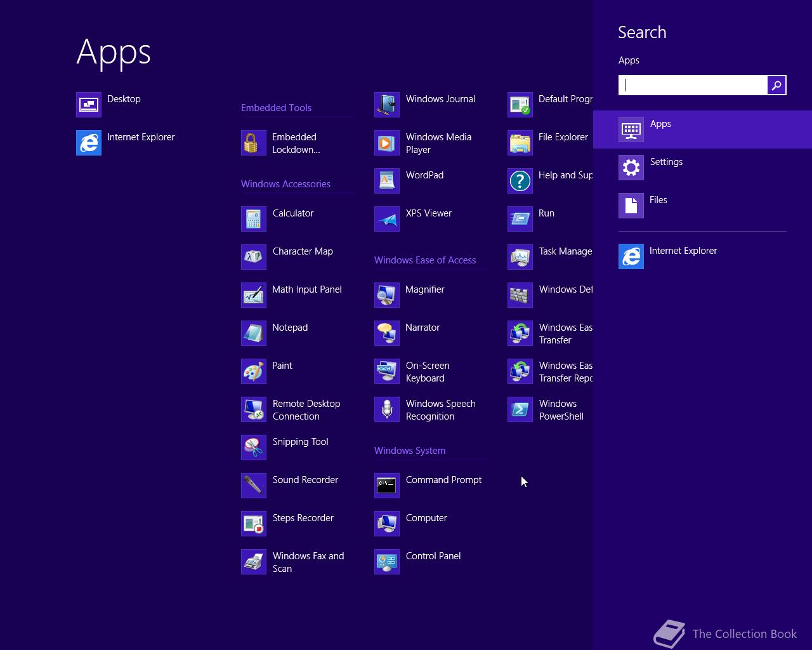
Task: Launch Sound Recorder microphone icon
Action: point(254,486)
